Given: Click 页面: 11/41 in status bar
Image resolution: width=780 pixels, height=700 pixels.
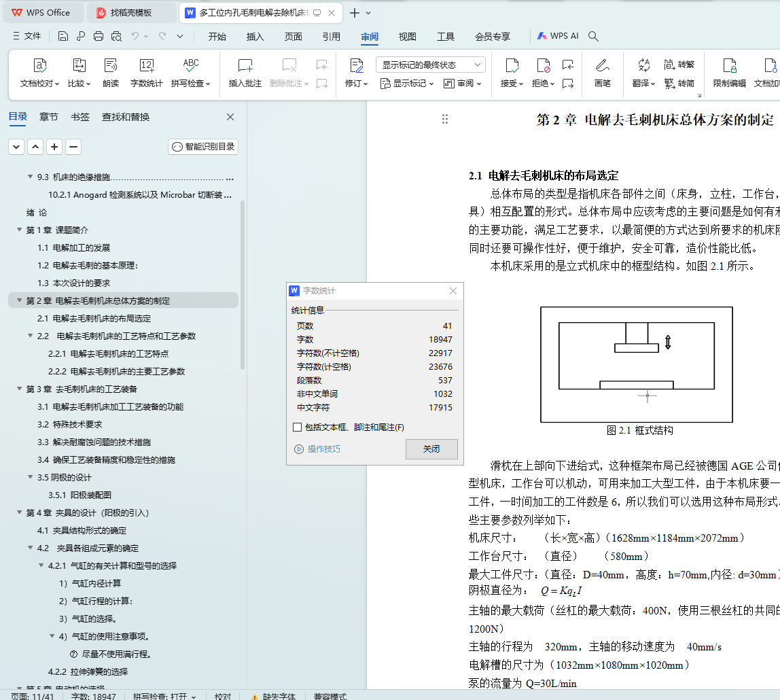Looking at the screenshot, I should [33, 696].
